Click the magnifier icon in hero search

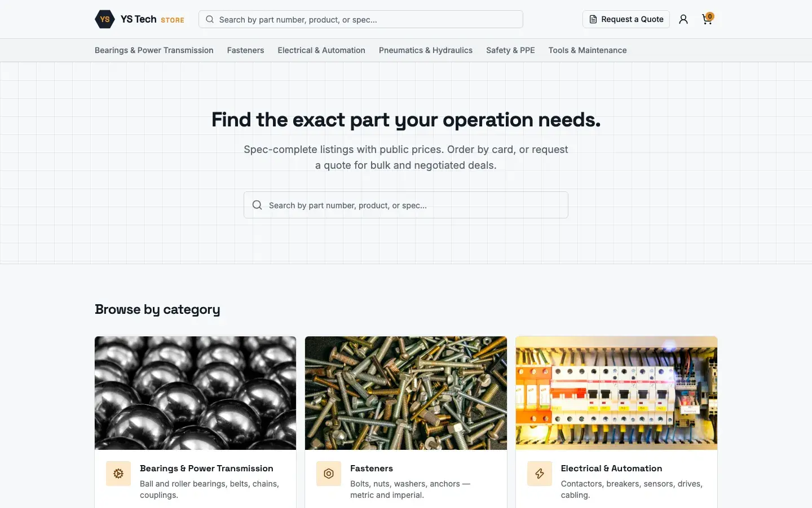tap(257, 205)
